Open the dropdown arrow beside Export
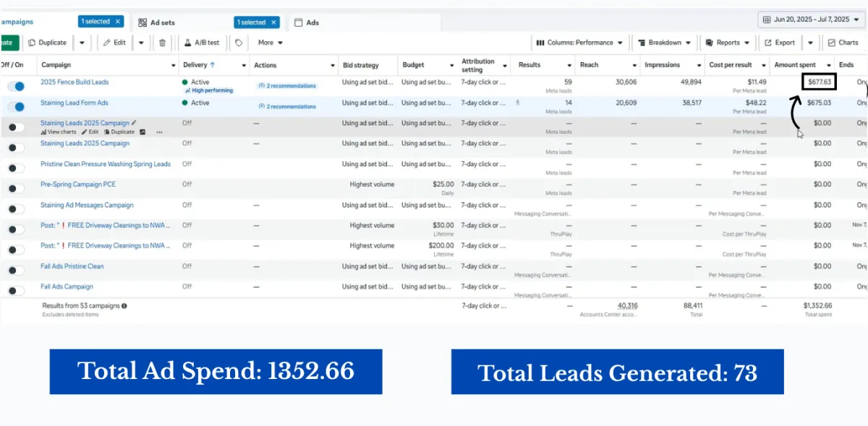Screen dimensions: 868x426 811,43
